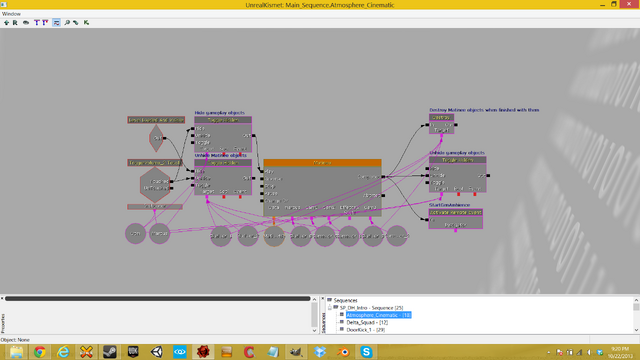Select the orange-outlined circular variable below Matinee
This screenshot has height=360, width=640.
tap(274, 236)
